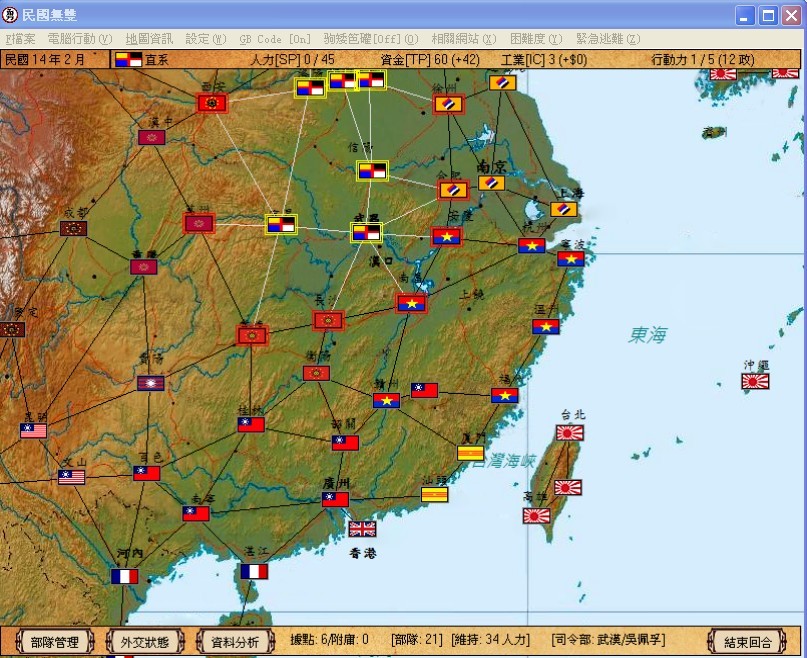Click the 資金[TP] 60 (+42) readout

pos(430,60)
